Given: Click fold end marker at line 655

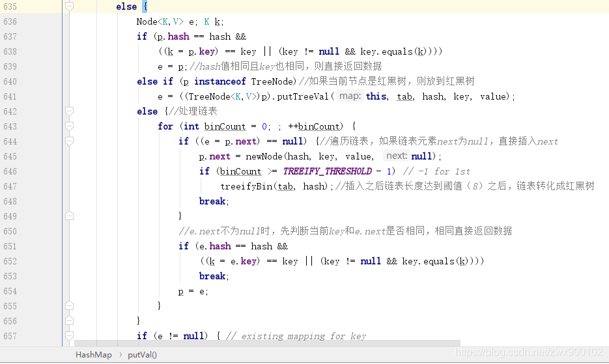Looking at the screenshot, I should (69, 306).
